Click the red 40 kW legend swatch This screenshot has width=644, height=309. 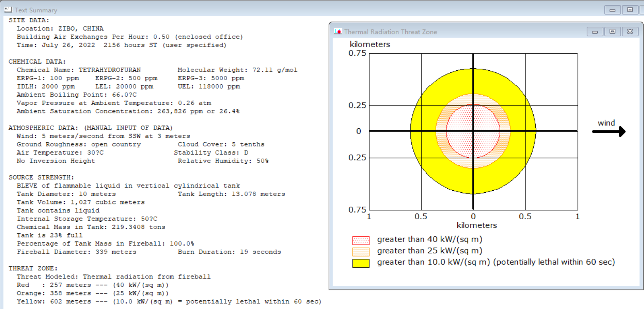point(361,240)
